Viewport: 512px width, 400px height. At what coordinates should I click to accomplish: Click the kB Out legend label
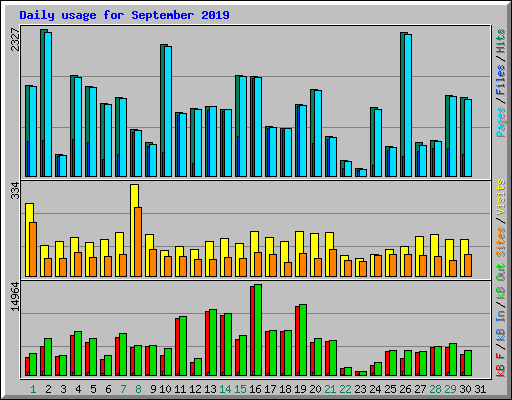(501, 282)
